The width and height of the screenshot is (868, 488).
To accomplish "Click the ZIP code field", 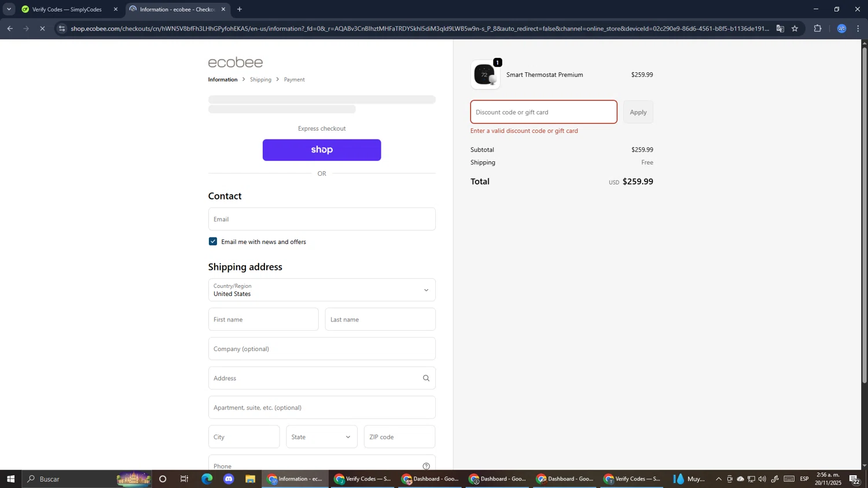I will coord(399,437).
